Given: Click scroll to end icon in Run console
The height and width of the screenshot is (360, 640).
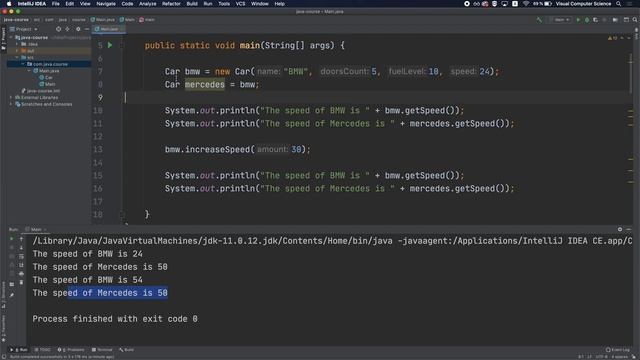Looking at the screenshot, I should click(x=21, y=265).
